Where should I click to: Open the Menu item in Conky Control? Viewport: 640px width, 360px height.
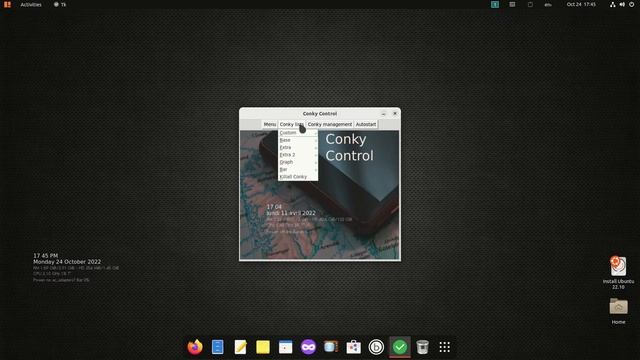tap(269, 124)
